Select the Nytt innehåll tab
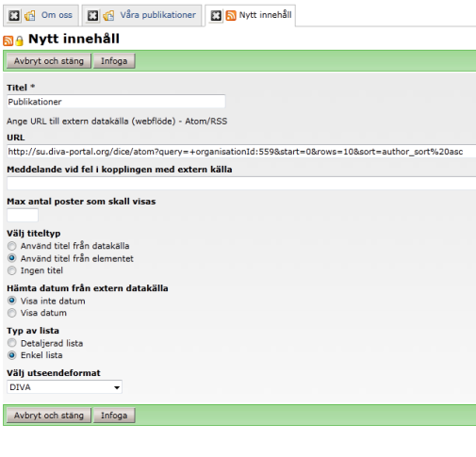476x457 pixels. coord(265,15)
